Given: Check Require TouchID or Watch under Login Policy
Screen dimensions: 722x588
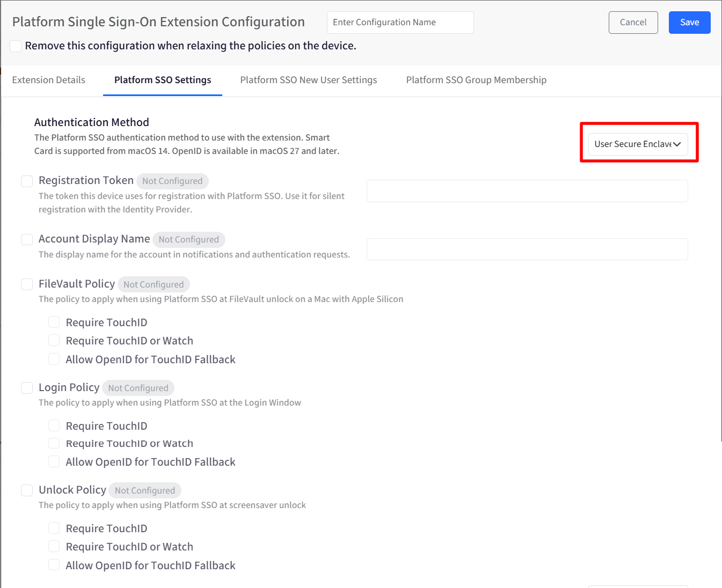Looking at the screenshot, I should coord(54,443).
